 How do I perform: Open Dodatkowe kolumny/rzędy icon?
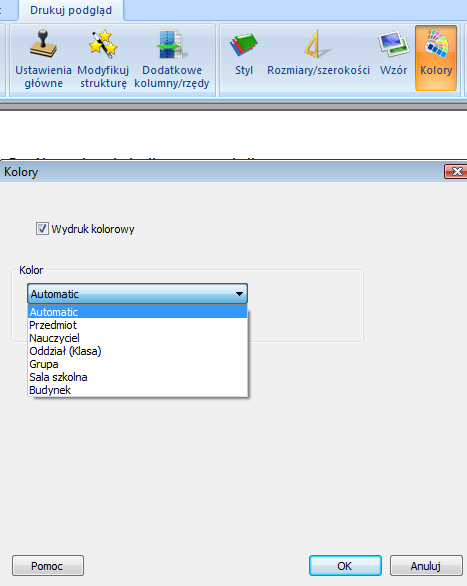(171, 44)
